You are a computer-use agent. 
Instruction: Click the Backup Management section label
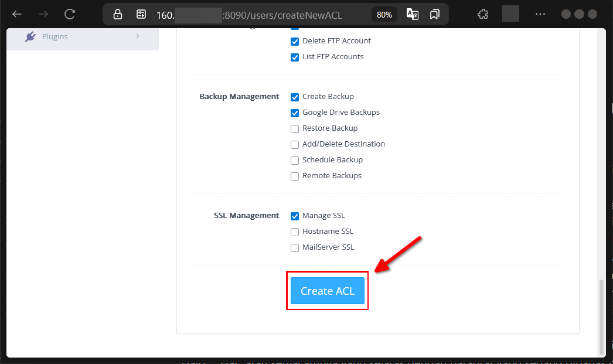tap(239, 97)
